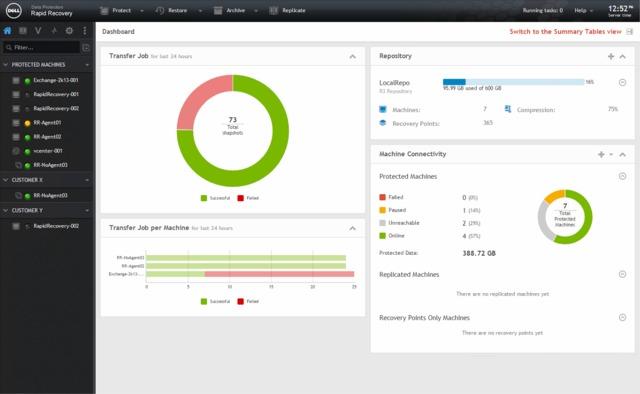Select Exchange-2k13-001 in machine list

tap(56, 80)
